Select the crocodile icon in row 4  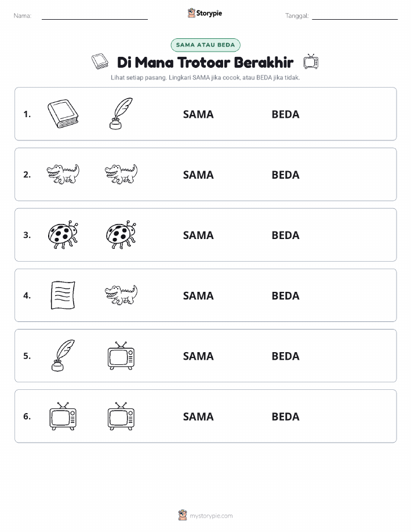121,295
